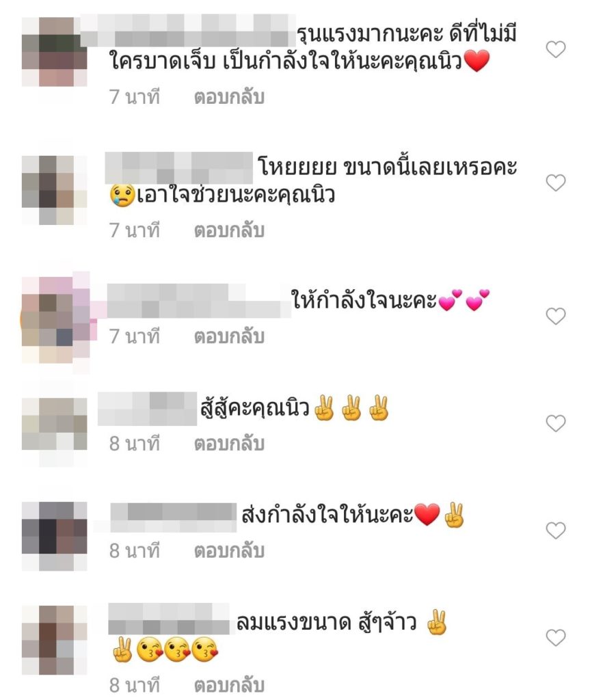Viewport: 603px width, 700px height.
Task: Tap the heart beside ให้กำลังใจนะคะ comment
Action: 556,316
